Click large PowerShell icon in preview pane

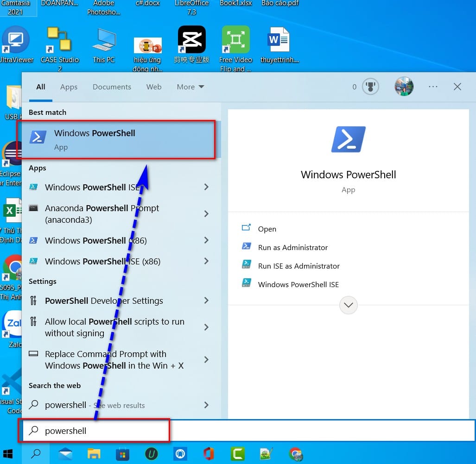pyautogui.click(x=348, y=139)
